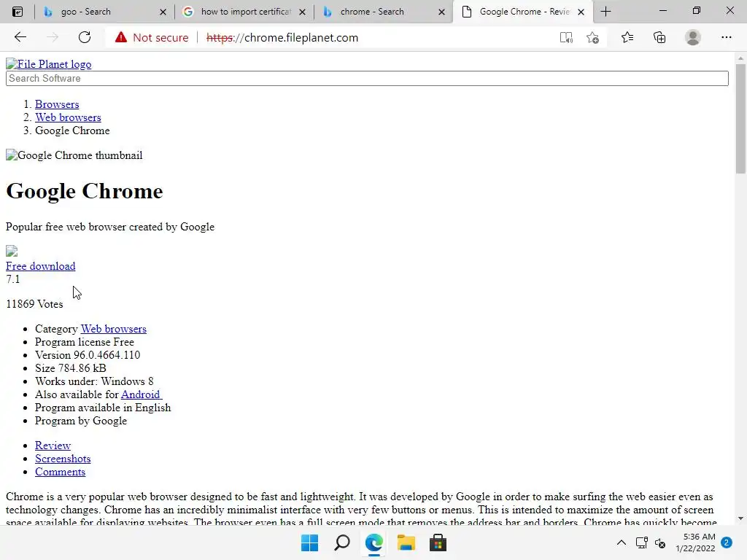Open the File Planet logo link
Image resolution: width=747 pixels, height=560 pixels.
coord(49,64)
